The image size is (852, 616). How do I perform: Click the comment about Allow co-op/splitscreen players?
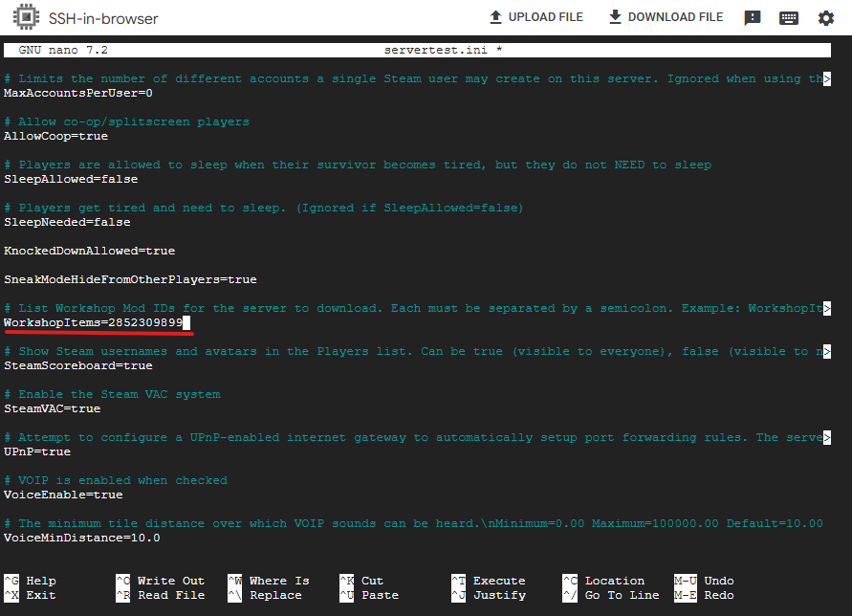(x=126, y=121)
